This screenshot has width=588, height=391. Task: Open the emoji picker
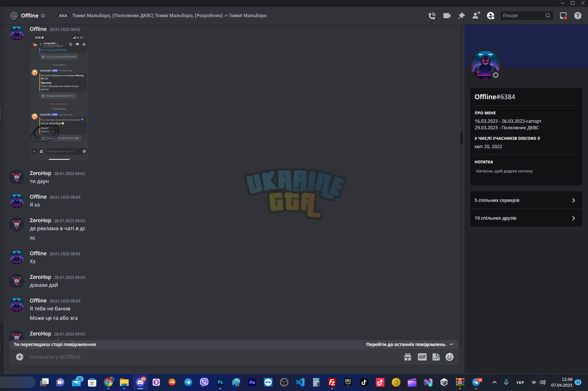450,357
